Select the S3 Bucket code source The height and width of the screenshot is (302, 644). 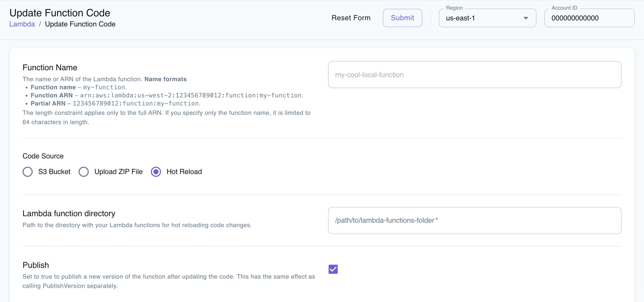pyautogui.click(x=27, y=172)
